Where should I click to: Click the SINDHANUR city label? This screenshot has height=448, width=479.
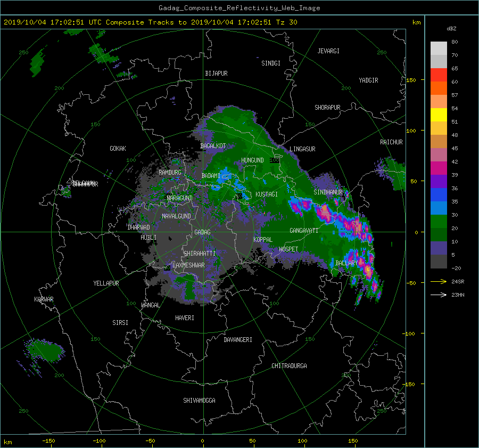328,192
